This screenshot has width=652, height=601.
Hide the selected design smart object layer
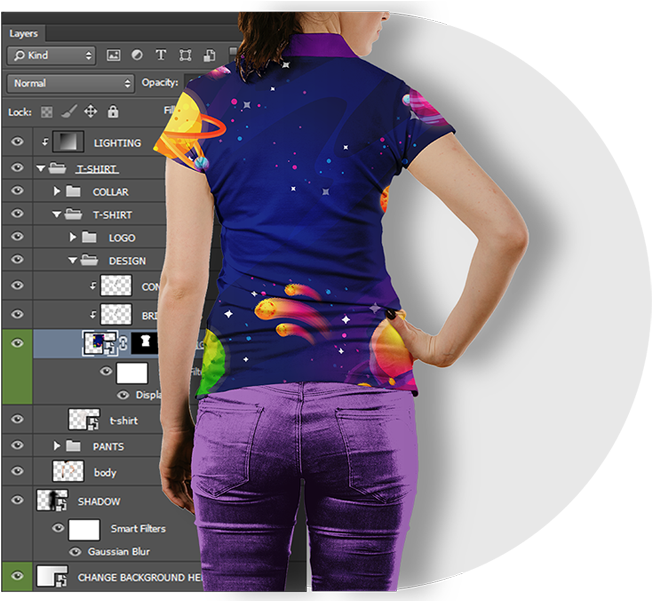(17, 343)
